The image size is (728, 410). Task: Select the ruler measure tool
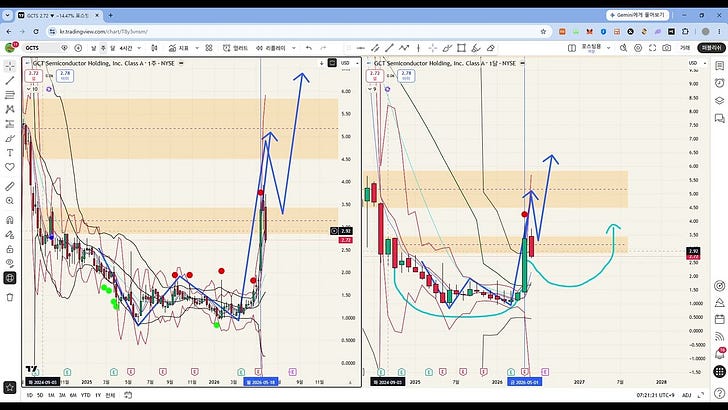[x=10, y=186]
